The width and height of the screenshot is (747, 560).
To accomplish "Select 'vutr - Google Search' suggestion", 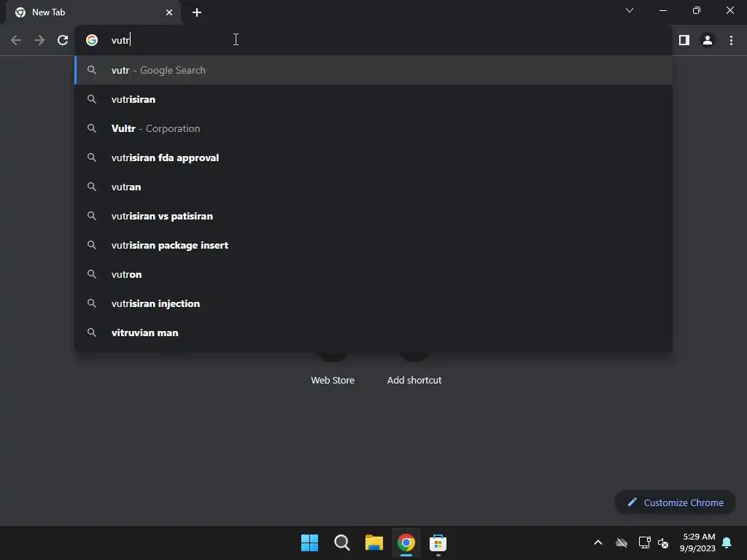I will [x=373, y=70].
